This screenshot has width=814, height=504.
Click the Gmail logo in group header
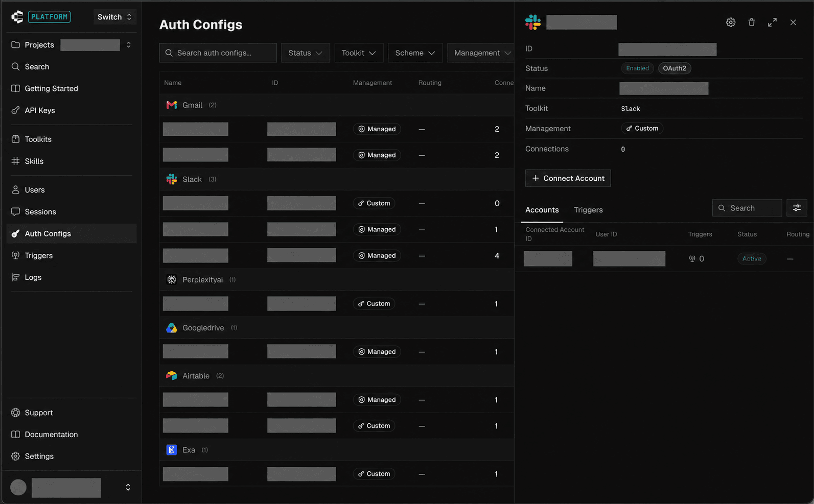click(x=172, y=105)
